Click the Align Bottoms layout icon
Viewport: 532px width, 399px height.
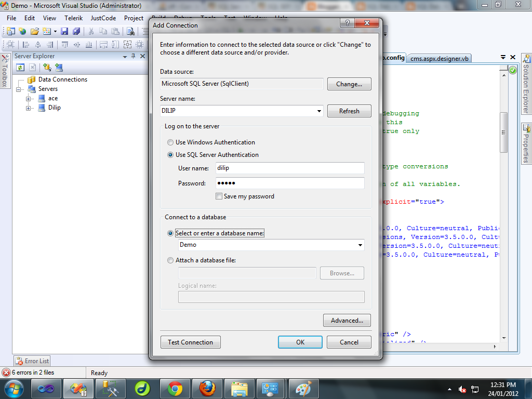click(x=89, y=45)
